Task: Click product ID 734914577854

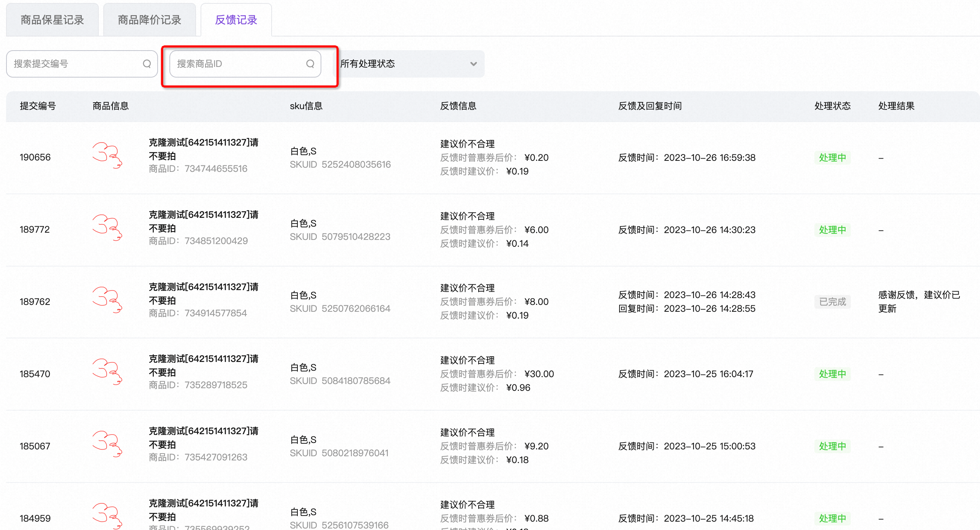Action: [x=216, y=313]
